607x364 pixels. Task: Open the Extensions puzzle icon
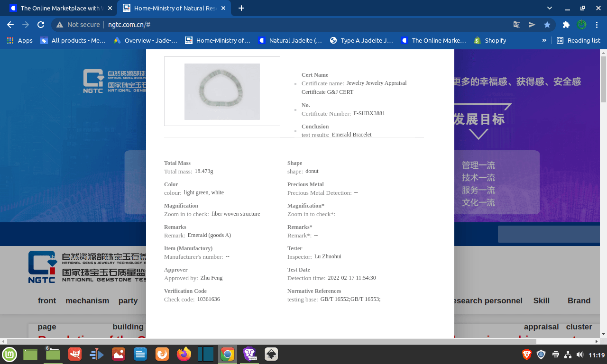tap(566, 25)
